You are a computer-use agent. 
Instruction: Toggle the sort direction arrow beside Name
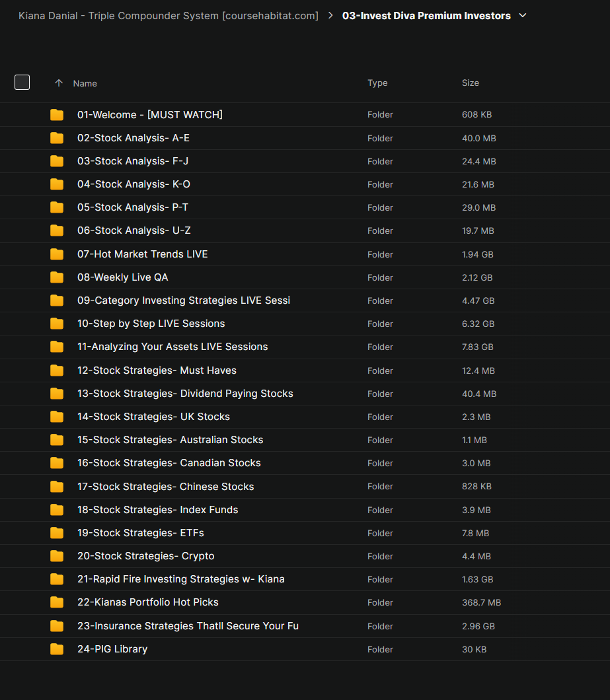(x=59, y=83)
